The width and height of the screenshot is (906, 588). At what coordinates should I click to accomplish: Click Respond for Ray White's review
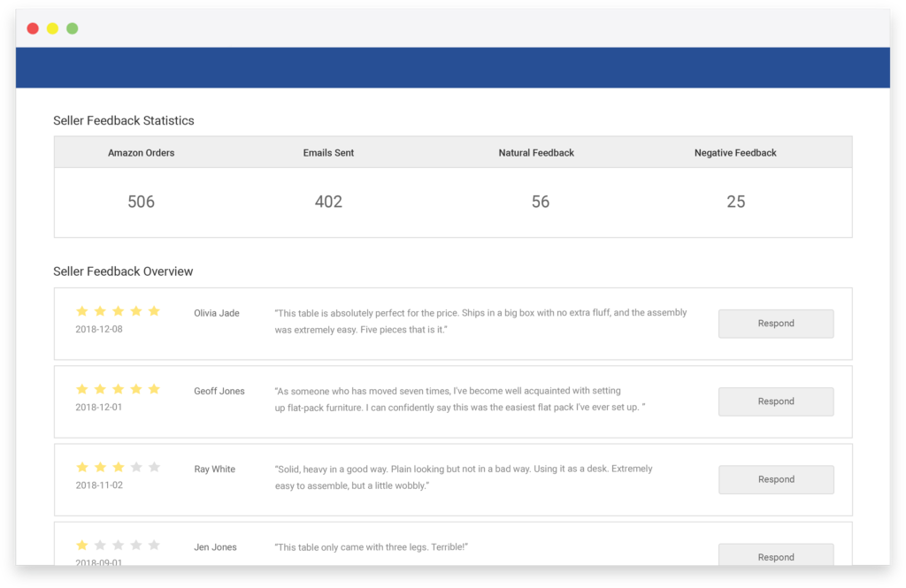tap(775, 479)
